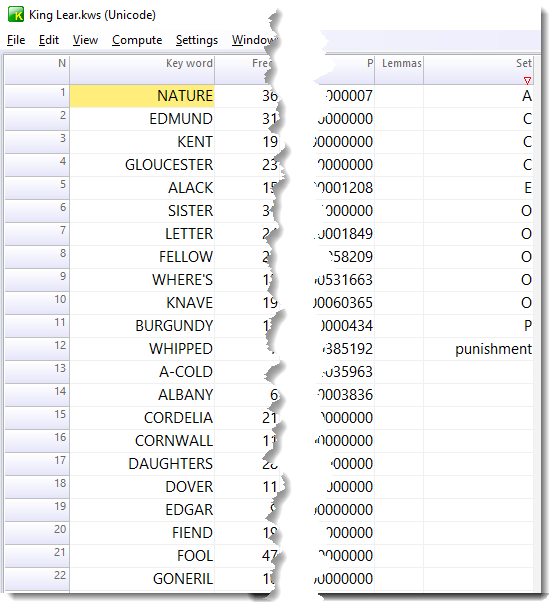Select the CORDELIA key word cell

point(142,418)
